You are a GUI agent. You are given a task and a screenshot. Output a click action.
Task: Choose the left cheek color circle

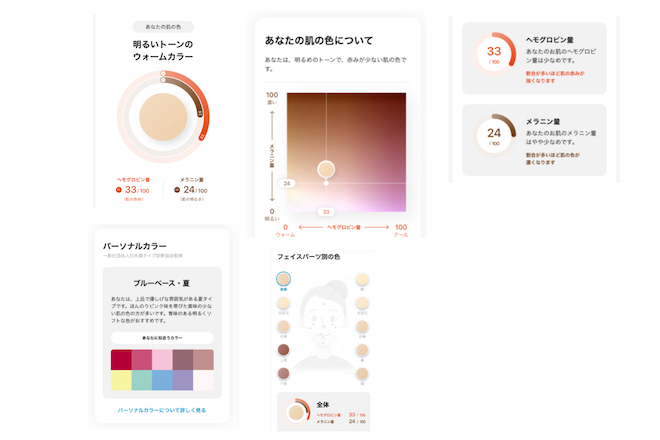coord(283,326)
